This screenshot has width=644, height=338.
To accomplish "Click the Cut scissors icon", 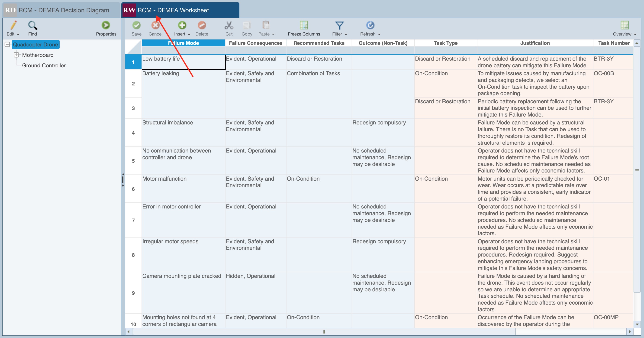I will coord(229,25).
